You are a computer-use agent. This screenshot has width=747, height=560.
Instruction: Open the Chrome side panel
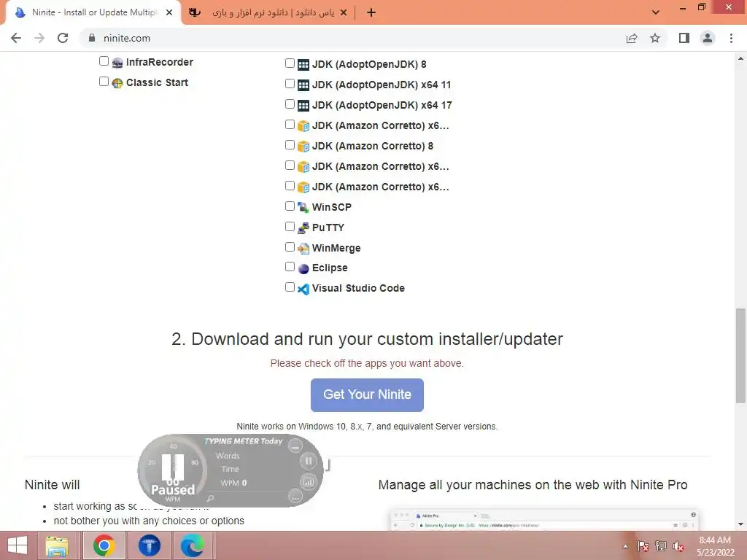(x=684, y=38)
